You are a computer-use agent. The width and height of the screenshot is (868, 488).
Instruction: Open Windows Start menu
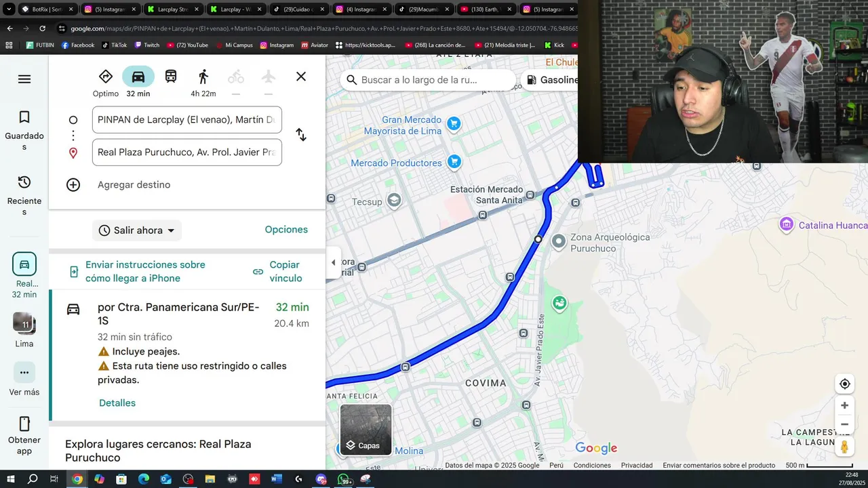point(10,479)
